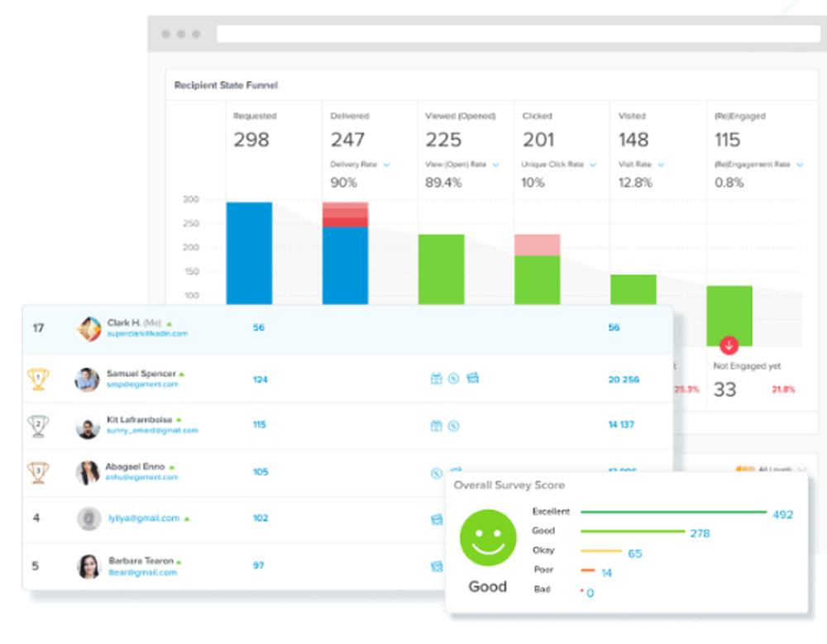Click the red down-arrow circle under ReEngaged bar
This screenshot has width=827, height=644.
(729, 346)
